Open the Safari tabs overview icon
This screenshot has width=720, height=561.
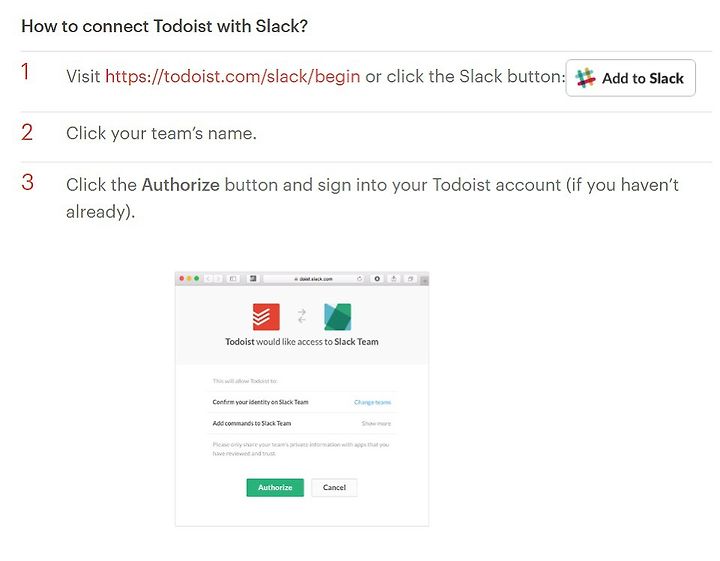click(x=411, y=279)
